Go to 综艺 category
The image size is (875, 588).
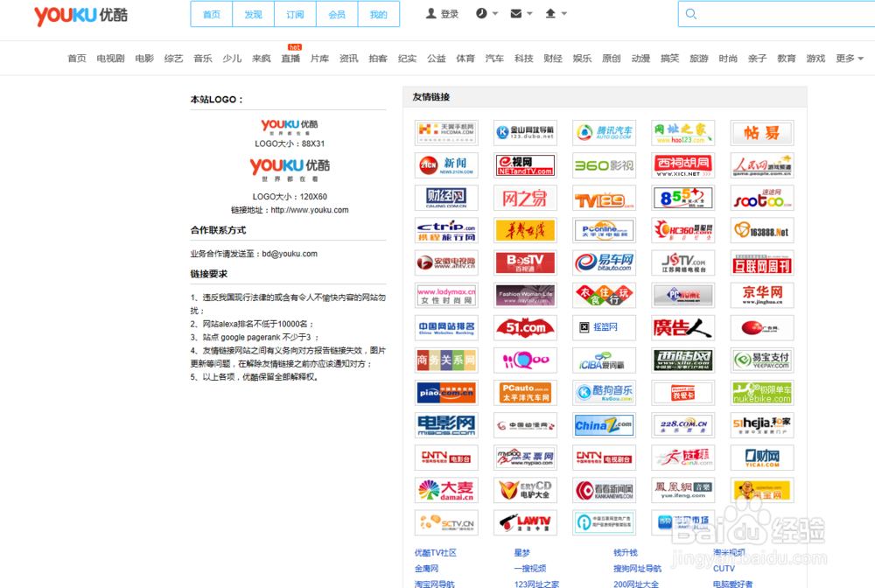coord(173,58)
